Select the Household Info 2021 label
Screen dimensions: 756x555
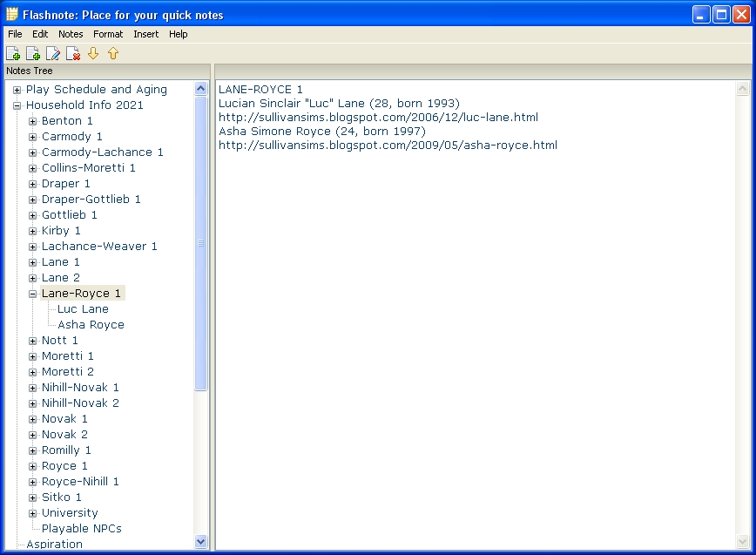tap(84, 105)
